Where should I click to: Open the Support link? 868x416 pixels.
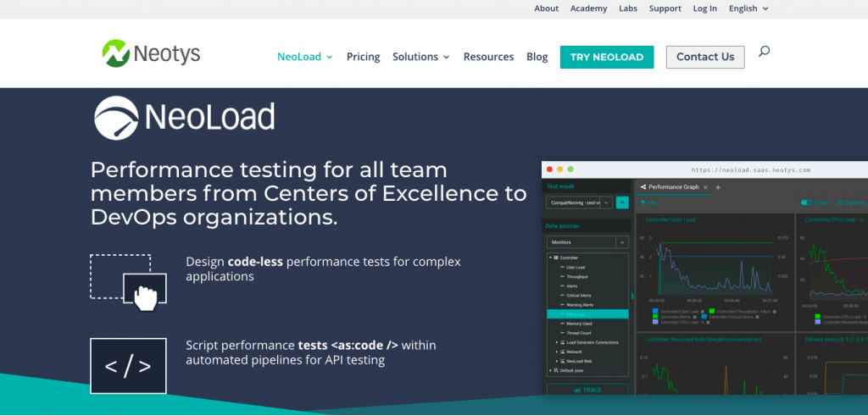pos(665,8)
